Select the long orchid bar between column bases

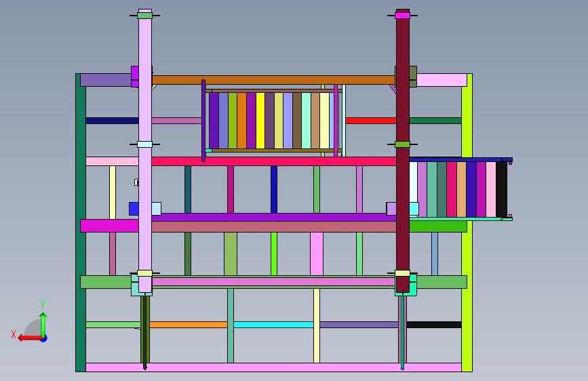[x=273, y=282]
